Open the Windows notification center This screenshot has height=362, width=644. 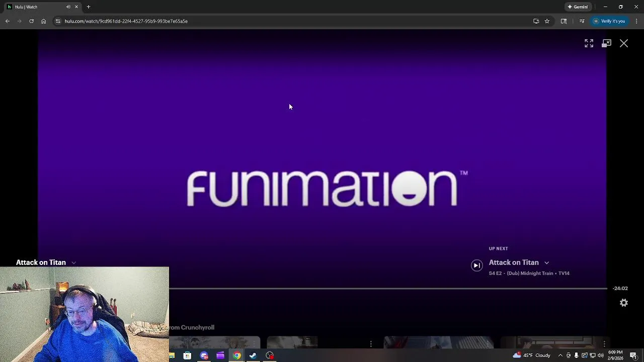pos(633,355)
